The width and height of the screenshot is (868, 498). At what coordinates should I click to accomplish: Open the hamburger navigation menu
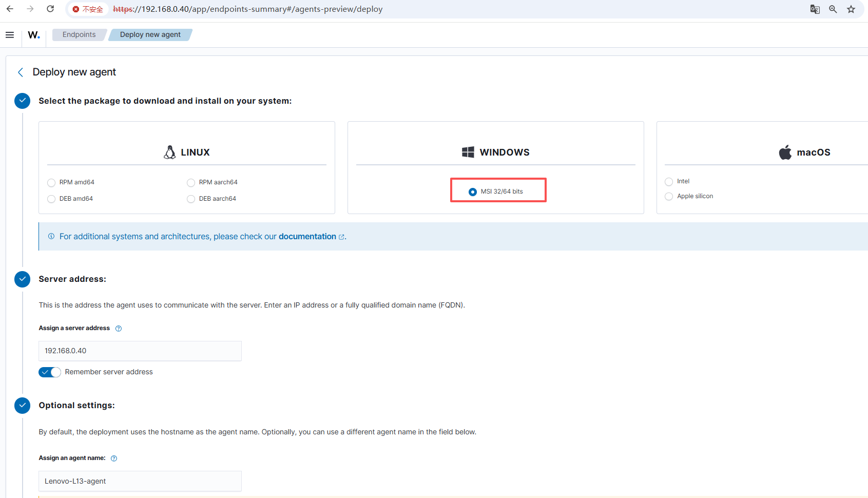point(10,35)
